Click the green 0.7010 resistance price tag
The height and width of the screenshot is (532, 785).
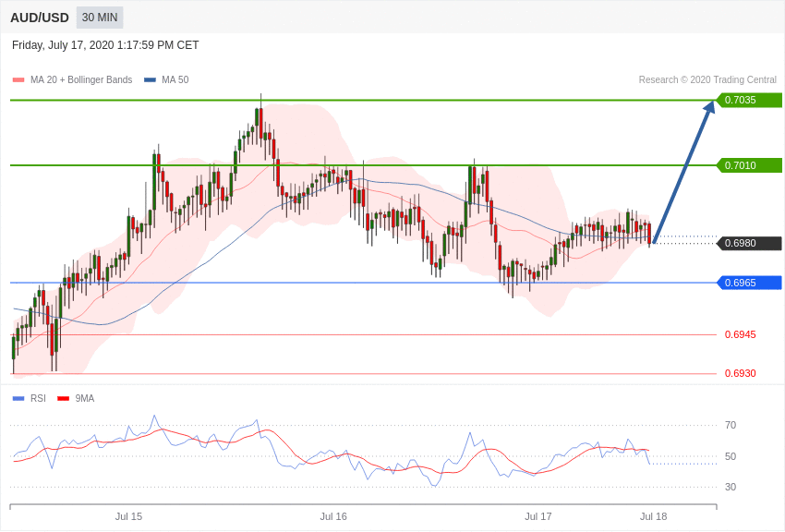click(x=749, y=165)
